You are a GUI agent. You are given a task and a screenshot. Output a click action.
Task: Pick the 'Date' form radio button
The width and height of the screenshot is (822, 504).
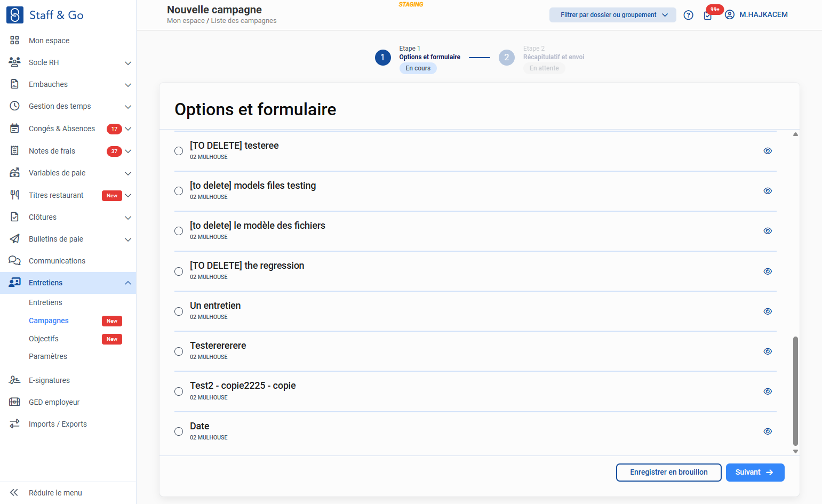179,431
